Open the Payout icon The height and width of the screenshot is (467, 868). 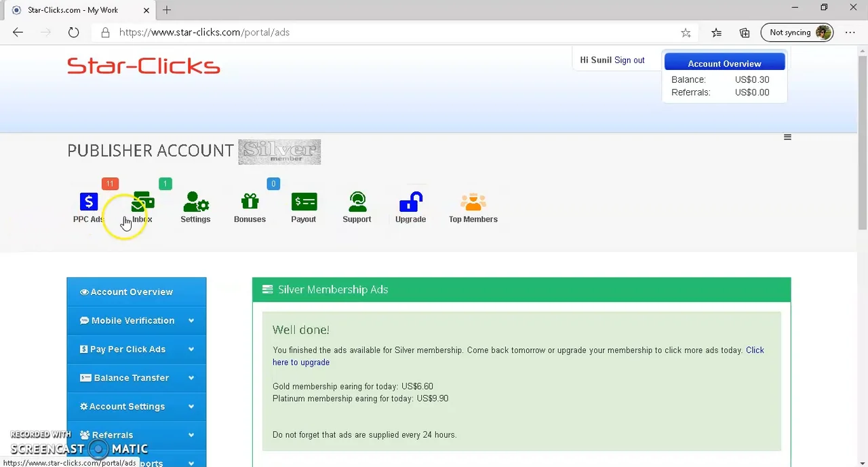click(304, 203)
